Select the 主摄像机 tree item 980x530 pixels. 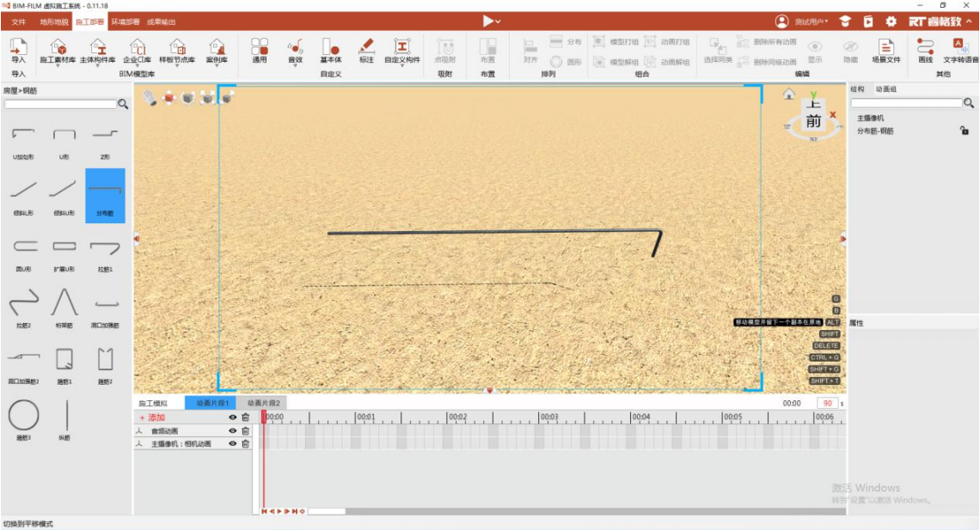tap(870, 118)
